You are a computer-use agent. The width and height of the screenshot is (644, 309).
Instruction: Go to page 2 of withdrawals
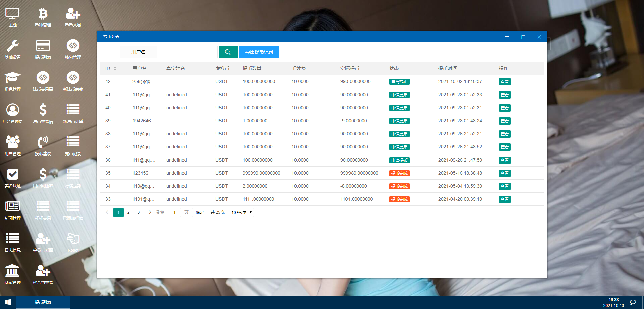pos(128,212)
